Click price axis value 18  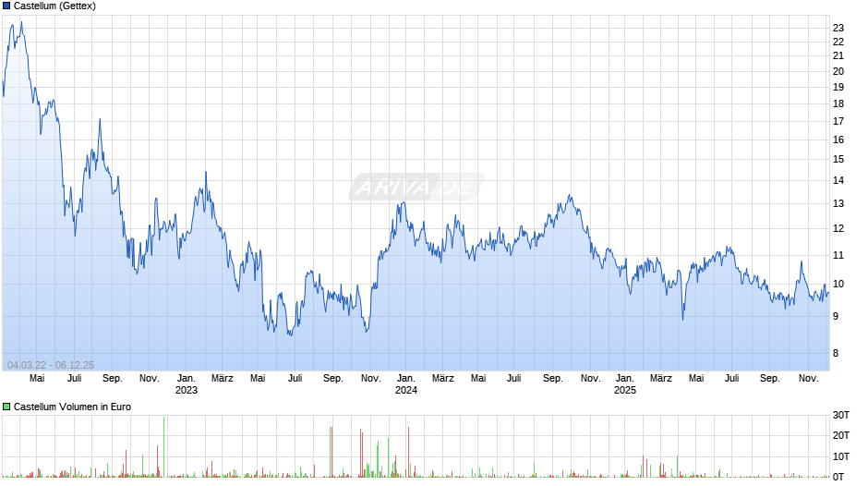coord(838,103)
